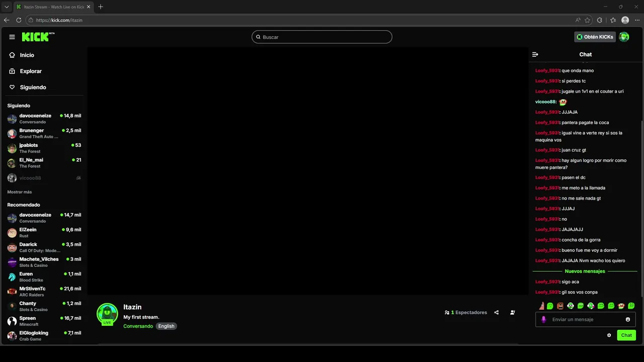Click Itazin's LIVE avatar

click(x=107, y=314)
